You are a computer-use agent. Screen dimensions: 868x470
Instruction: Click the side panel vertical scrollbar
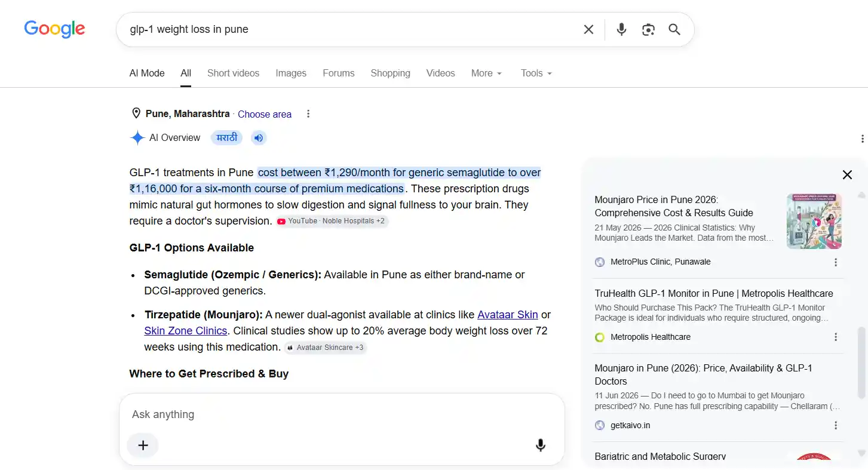[x=861, y=362]
